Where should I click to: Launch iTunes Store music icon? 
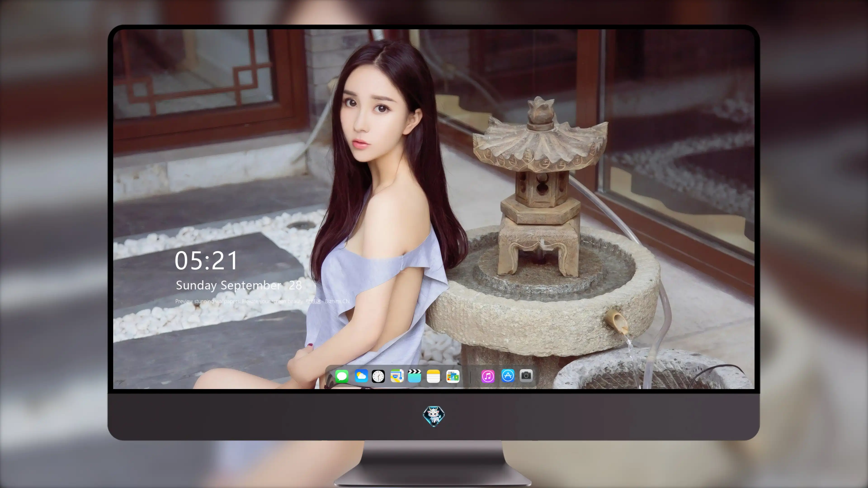[488, 376]
